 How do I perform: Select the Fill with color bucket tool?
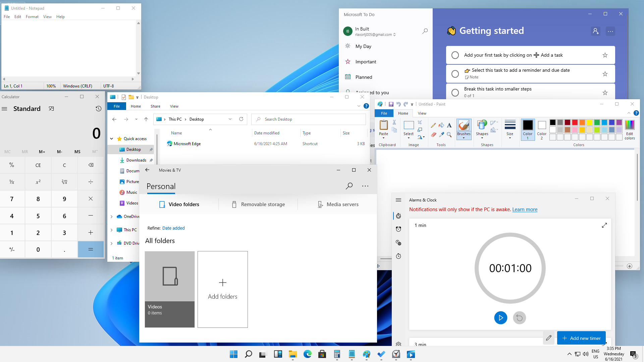[x=441, y=125]
